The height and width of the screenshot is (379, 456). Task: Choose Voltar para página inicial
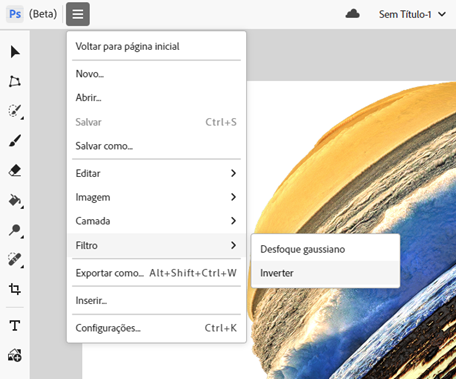(156, 46)
